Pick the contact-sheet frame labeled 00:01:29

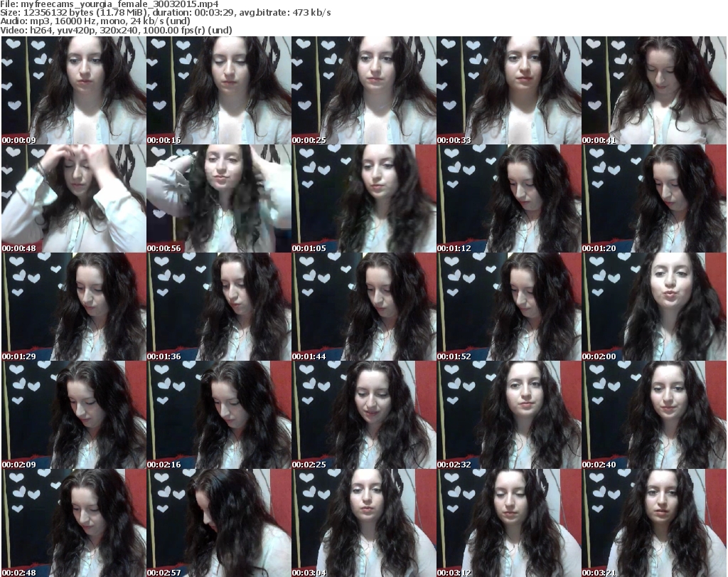coord(74,307)
